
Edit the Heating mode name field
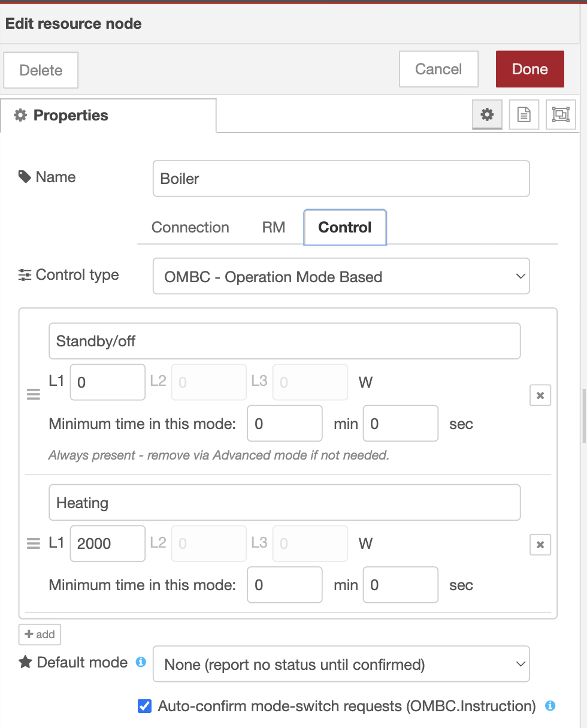point(285,503)
